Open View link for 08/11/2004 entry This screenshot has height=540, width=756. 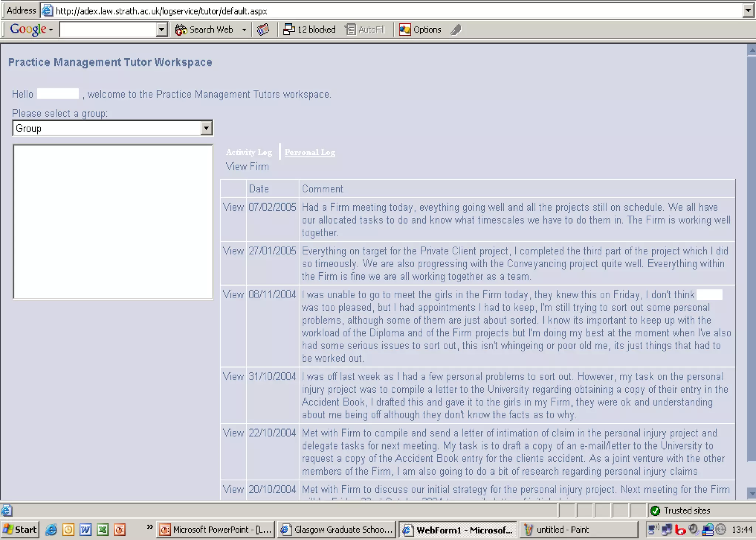pos(233,295)
